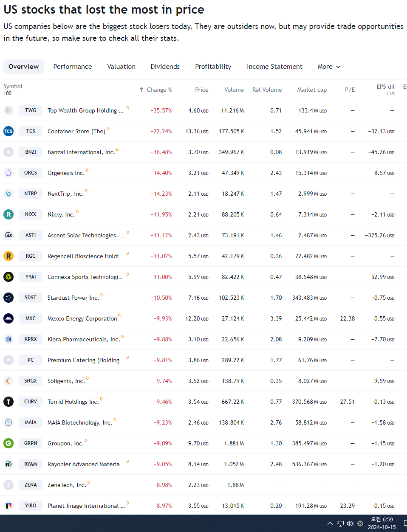The width and height of the screenshot is (407, 532).
Task: Click the -325.26 USD EPS value
Action: point(380,235)
